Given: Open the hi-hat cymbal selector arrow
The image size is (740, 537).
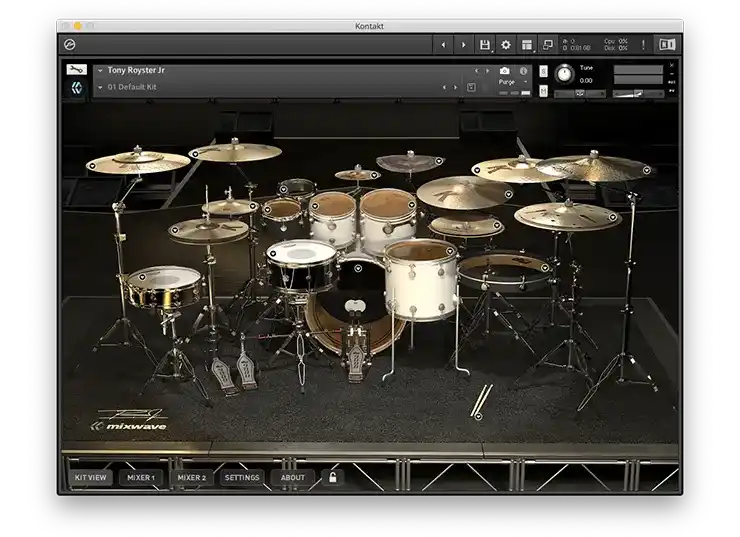Looking at the screenshot, I should pos(175,230).
